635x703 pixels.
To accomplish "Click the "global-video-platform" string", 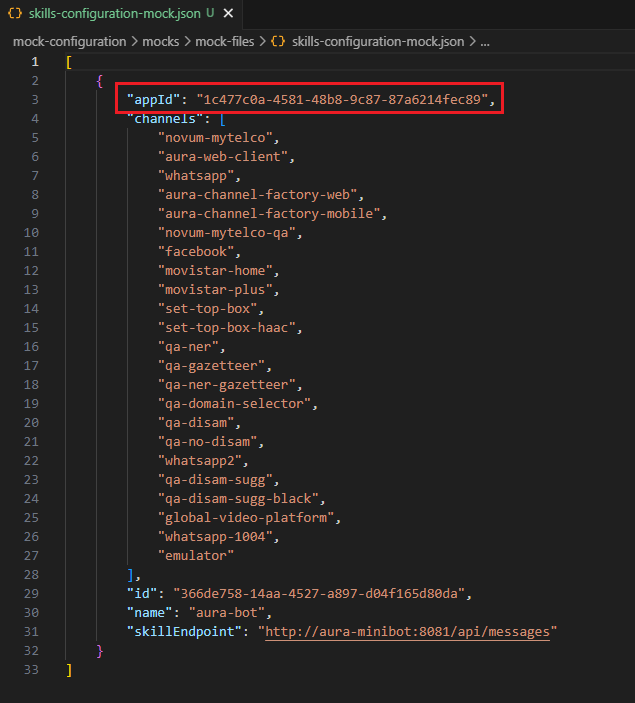I will pyautogui.click(x=246, y=518).
